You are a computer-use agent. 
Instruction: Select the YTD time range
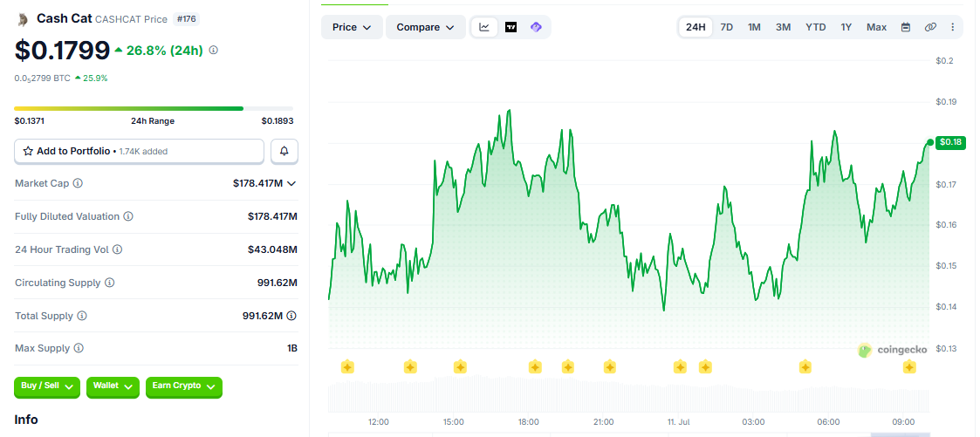(816, 27)
